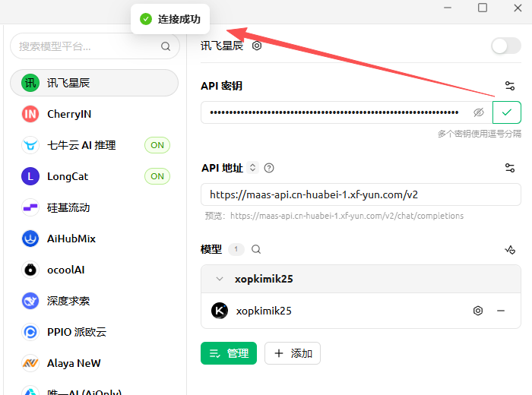Screen dimensions: 532x395
Task: Click the 添加 button
Action: tap(293, 353)
